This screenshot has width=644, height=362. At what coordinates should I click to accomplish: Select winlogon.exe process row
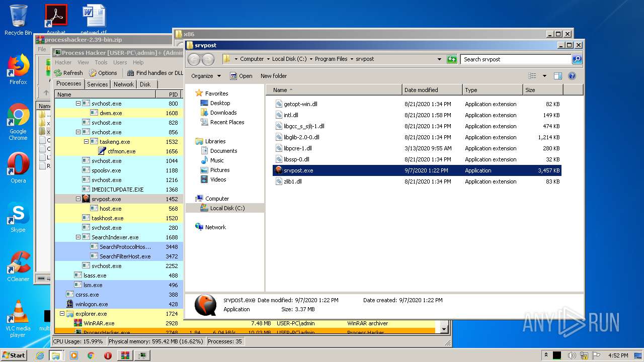coord(119,304)
